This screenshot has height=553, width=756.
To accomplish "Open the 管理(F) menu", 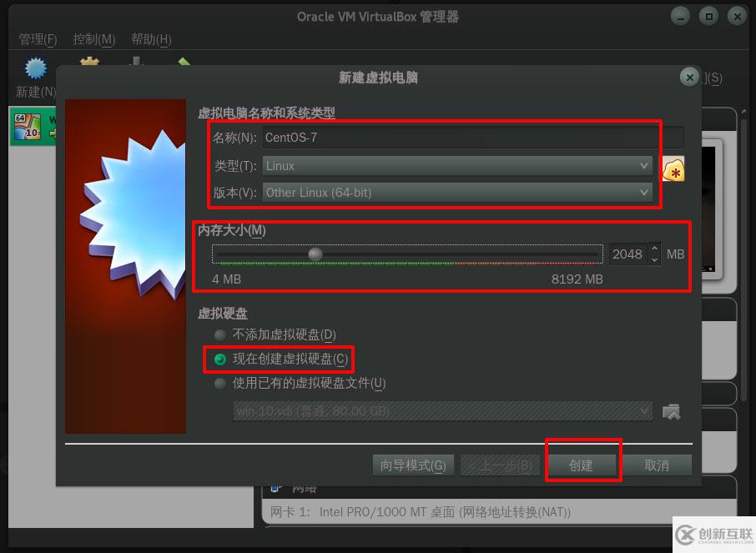I will [38, 39].
